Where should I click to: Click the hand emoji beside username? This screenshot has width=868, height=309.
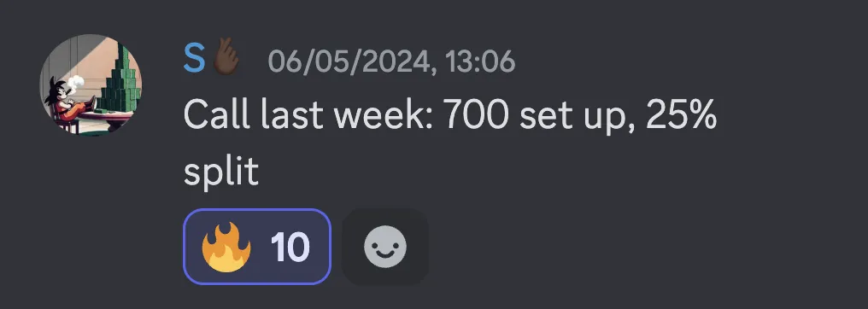[x=226, y=58]
